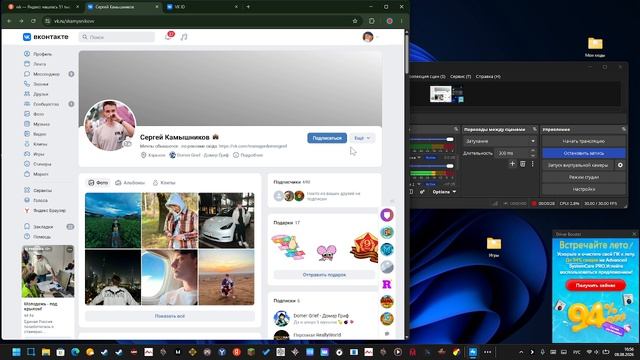
Task: Open Стикеры in VK sidebar
Action: click(x=38, y=164)
